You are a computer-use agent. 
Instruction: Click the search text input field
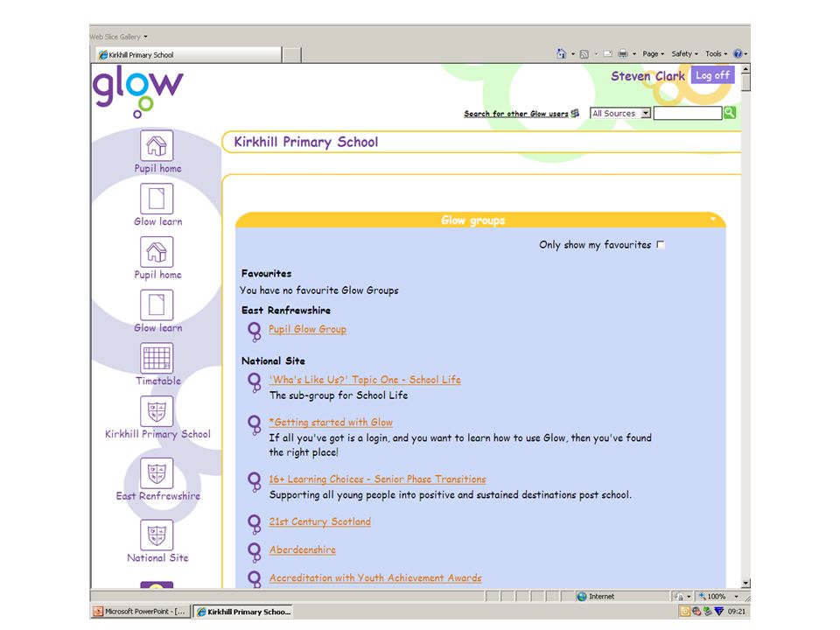[688, 113]
